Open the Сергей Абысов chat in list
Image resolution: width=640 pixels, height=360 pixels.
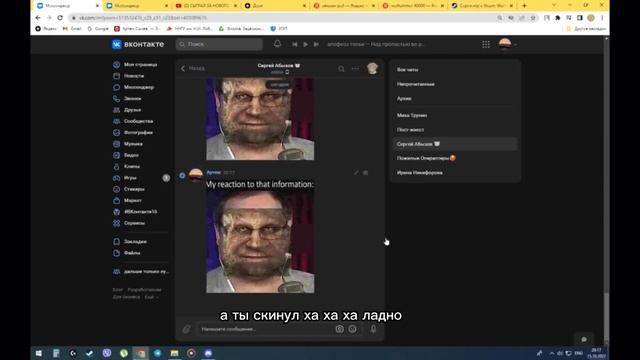[x=455, y=144]
